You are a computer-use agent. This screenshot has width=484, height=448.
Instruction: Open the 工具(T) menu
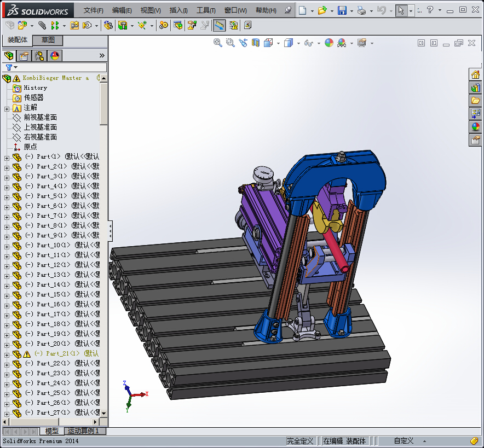coord(206,10)
